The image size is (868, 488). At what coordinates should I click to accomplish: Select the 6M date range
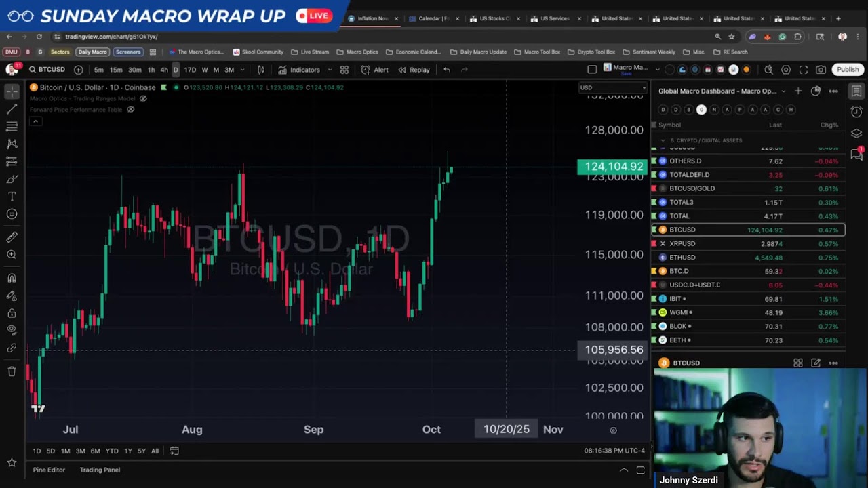point(95,451)
